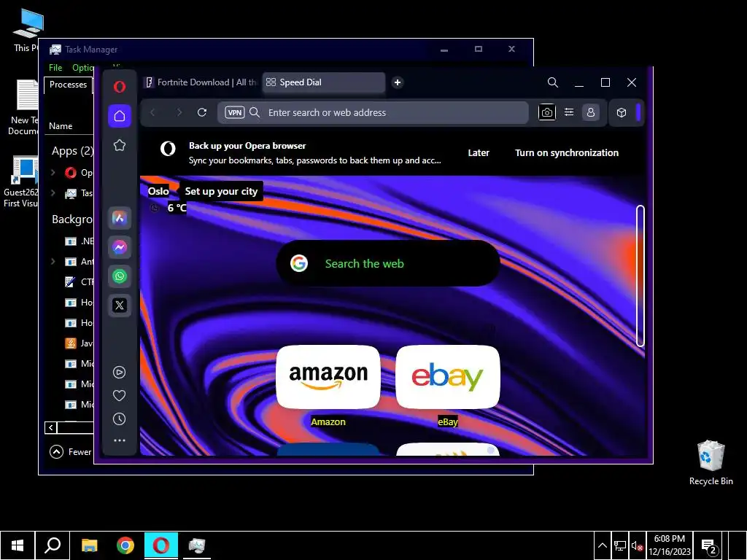Open the extensions cube icon
747x560 pixels.
click(x=622, y=112)
